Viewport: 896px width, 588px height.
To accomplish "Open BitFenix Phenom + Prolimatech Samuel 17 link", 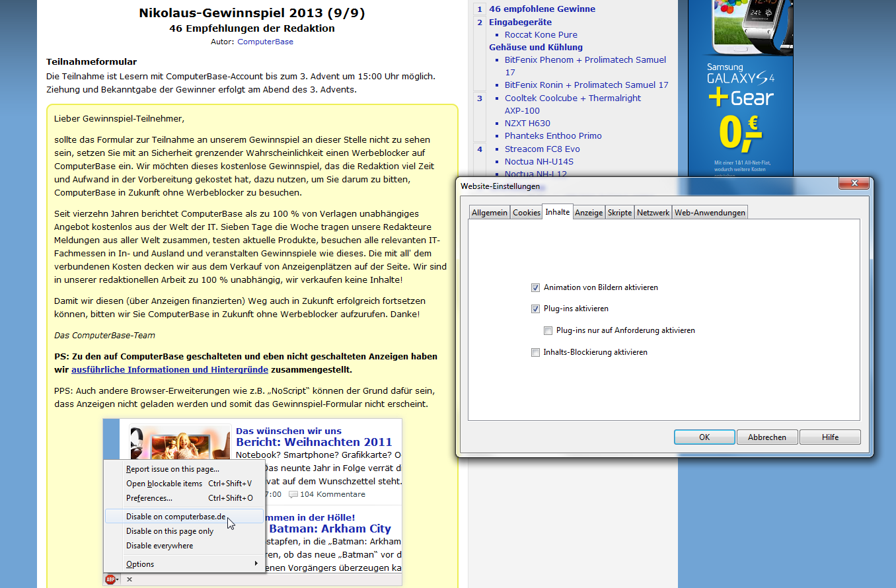I will 585,65.
